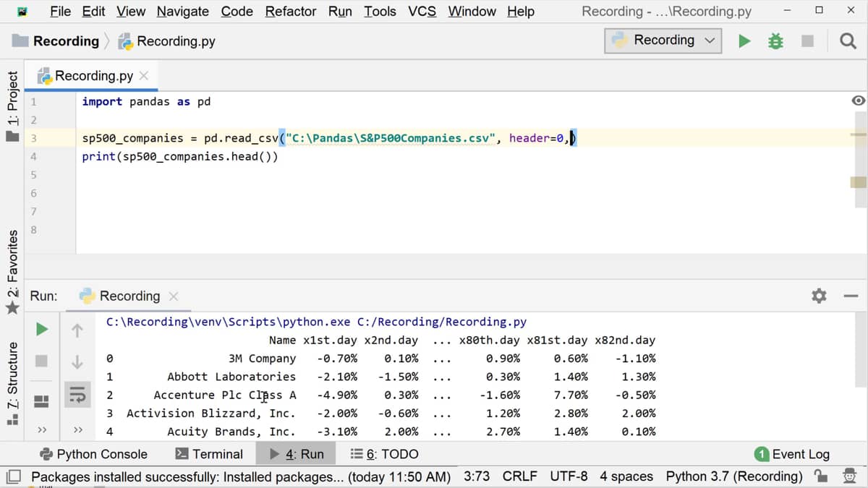The image size is (868, 488).
Task: Click the Packages installed successfully status message
Action: click(x=241, y=476)
